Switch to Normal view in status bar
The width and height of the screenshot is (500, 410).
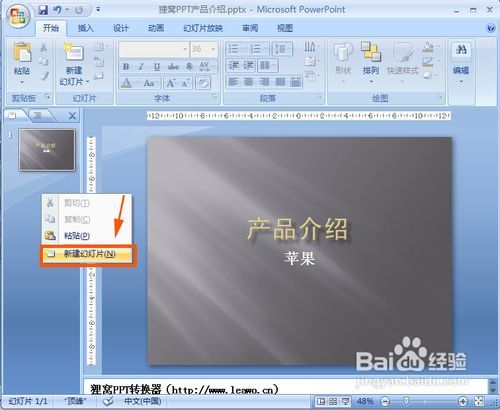(x=321, y=401)
